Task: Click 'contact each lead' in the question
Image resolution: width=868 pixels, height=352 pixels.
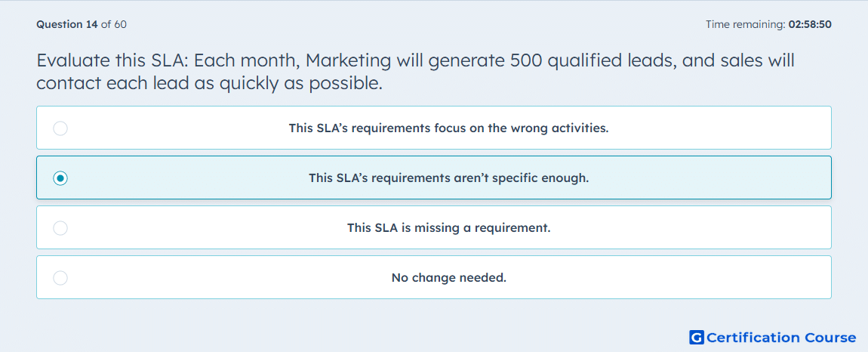Action: pyautogui.click(x=111, y=83)
